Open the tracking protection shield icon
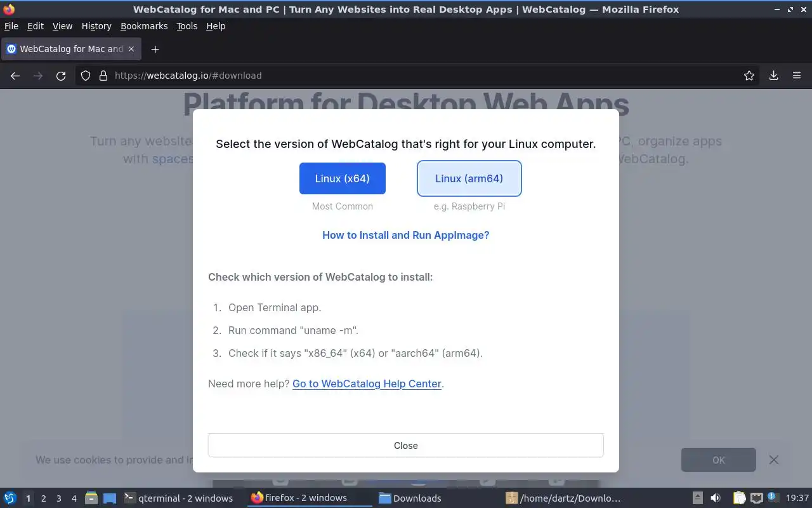 86,76
